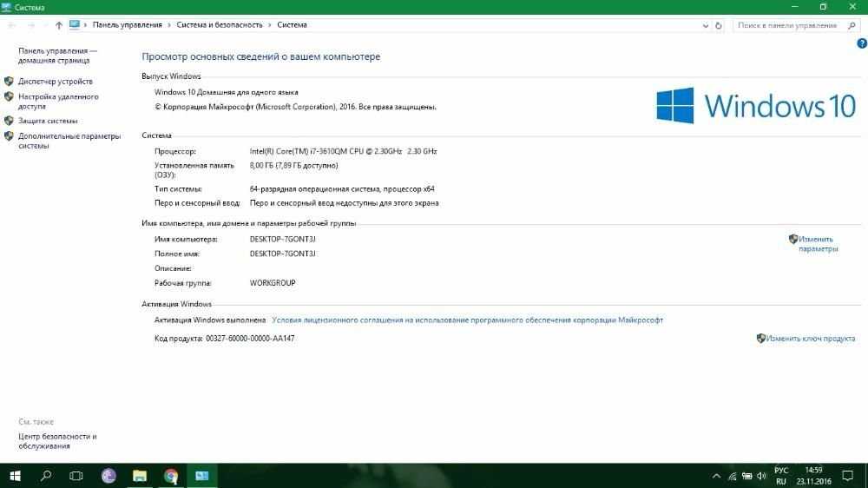Select 'Система и безопасность' breadcrumb
The image size is (868, 488).
220,25
